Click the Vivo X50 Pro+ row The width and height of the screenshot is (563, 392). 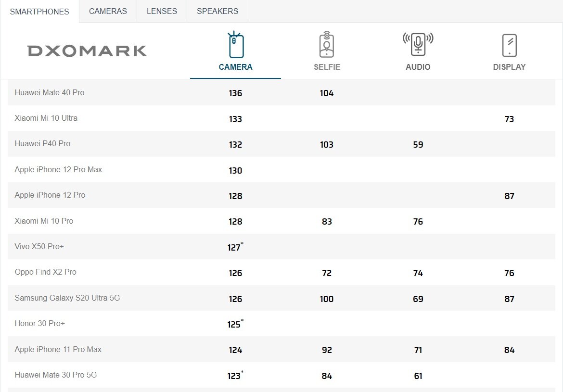[x=281, y=247]
